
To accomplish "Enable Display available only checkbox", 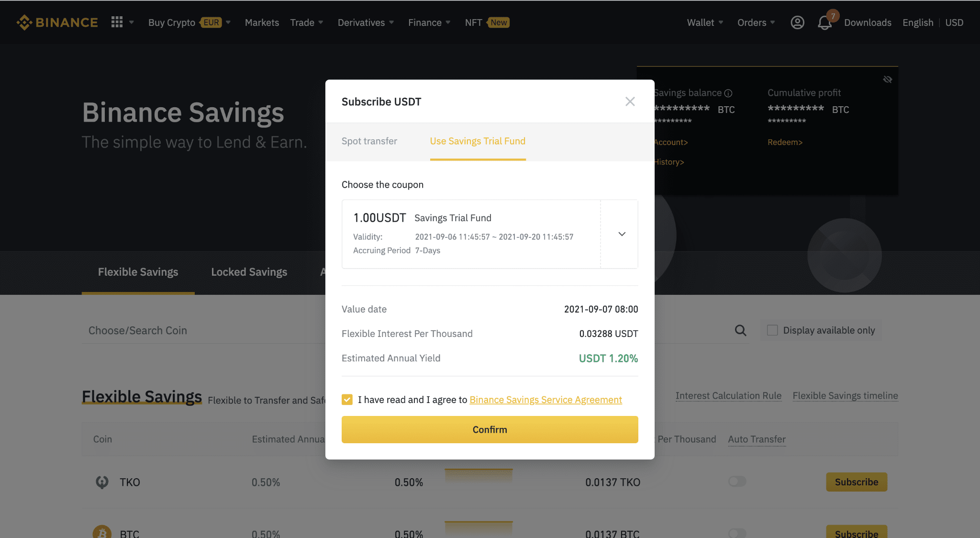I will (x=772, y=330).
